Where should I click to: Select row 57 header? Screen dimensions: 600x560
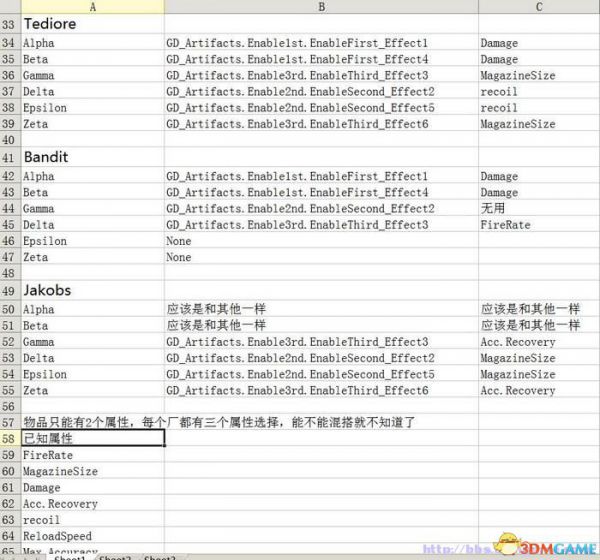click(10, 423)
